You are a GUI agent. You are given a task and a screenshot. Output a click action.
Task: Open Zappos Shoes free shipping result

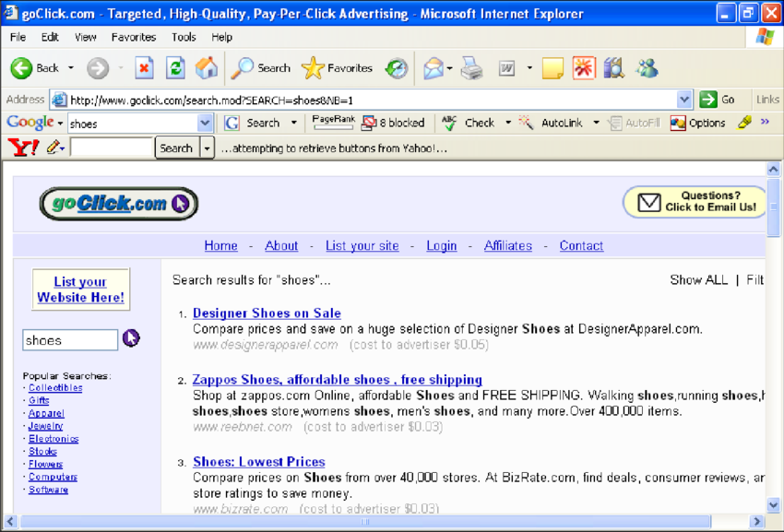point(337,380)
